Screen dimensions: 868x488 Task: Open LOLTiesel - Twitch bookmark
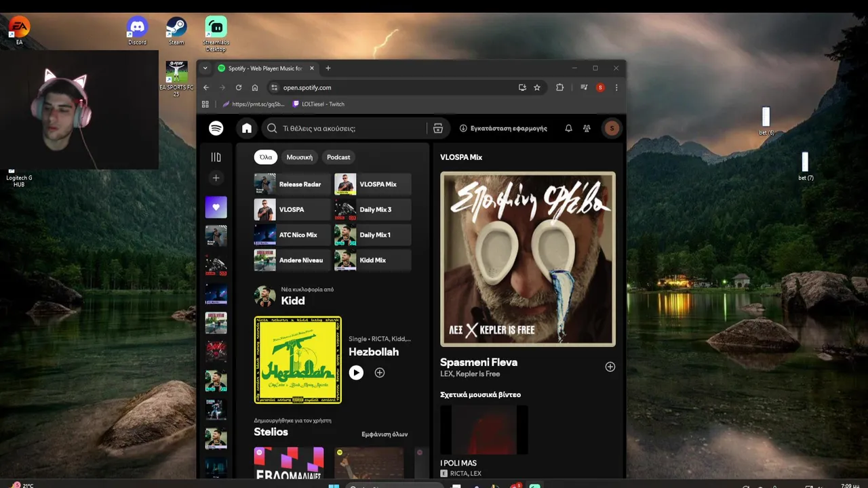point(319,104)
